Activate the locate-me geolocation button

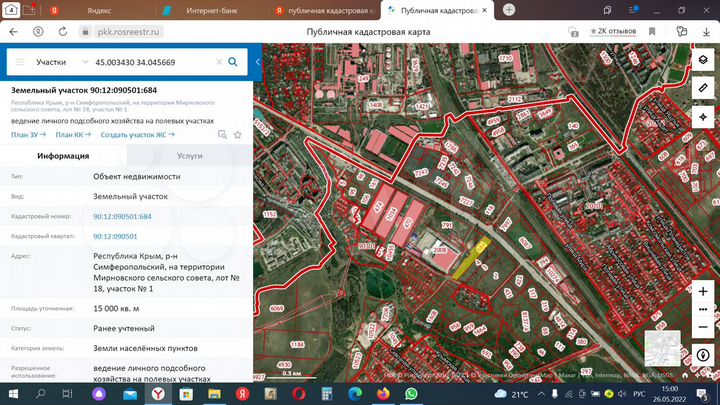click(x=703, y=116)
